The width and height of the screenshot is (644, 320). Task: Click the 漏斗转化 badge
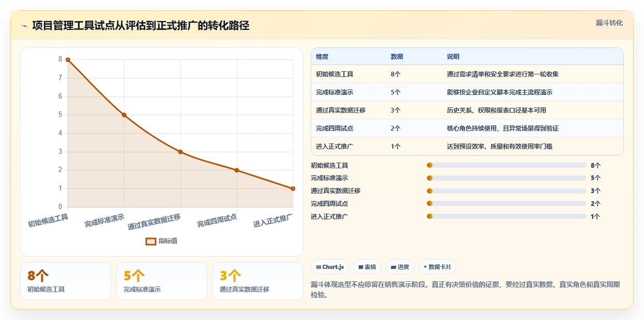click(609, 23)
